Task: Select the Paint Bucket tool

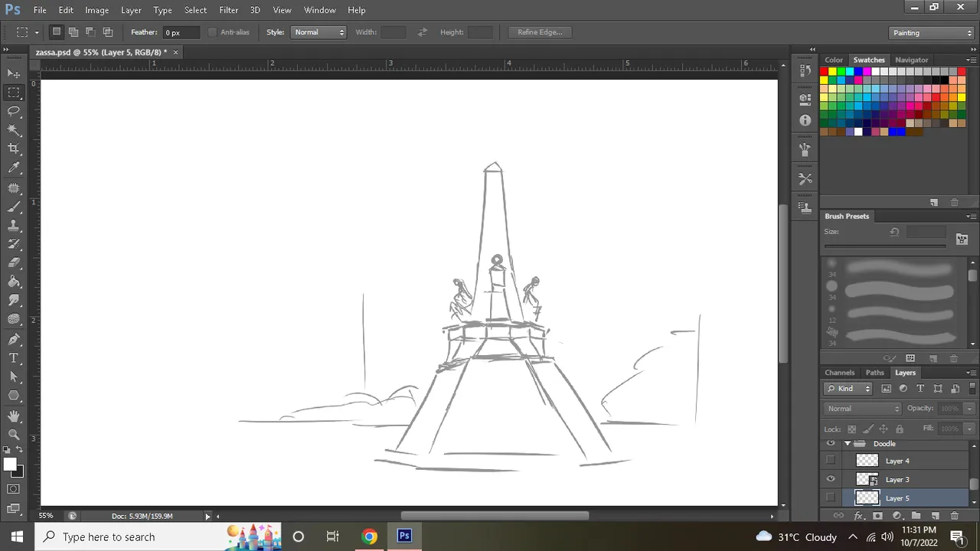Action: [14, 282]
